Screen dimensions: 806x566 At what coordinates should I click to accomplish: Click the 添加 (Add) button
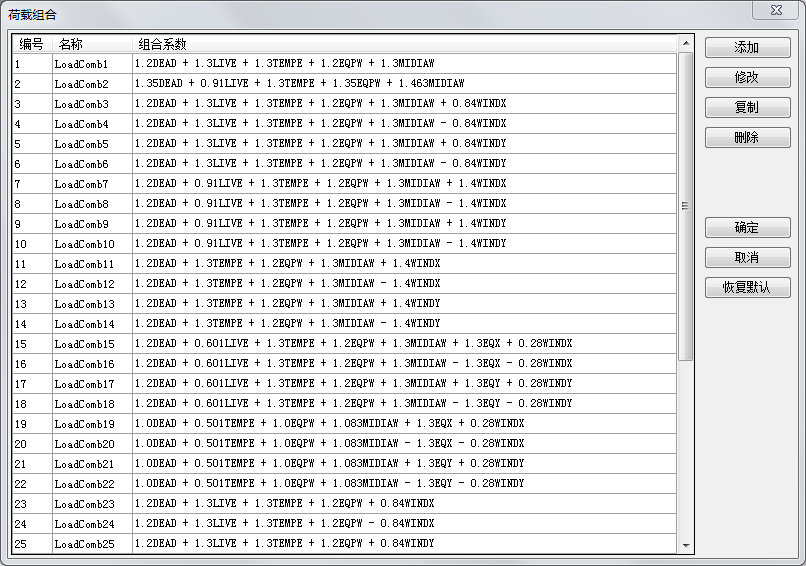pos(747,48)
